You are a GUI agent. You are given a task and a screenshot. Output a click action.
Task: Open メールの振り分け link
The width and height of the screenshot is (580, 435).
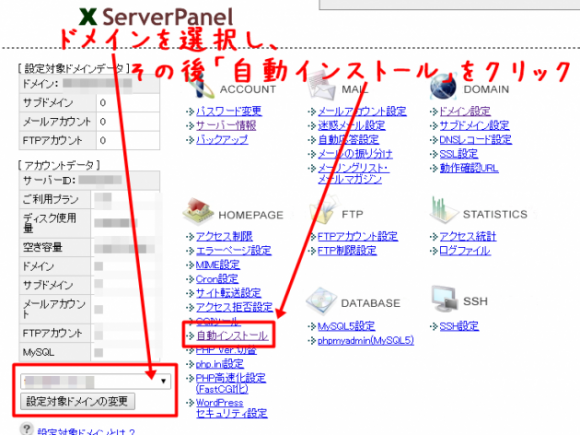point(355,154)
